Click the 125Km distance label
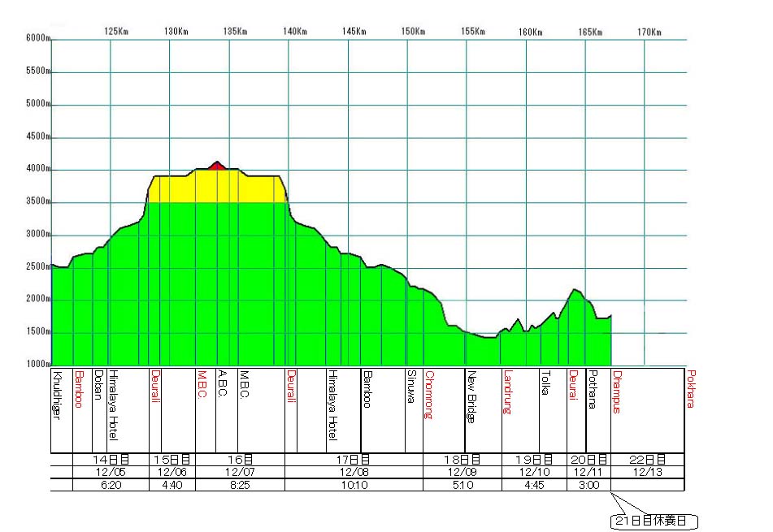 [x=116, y=32]
